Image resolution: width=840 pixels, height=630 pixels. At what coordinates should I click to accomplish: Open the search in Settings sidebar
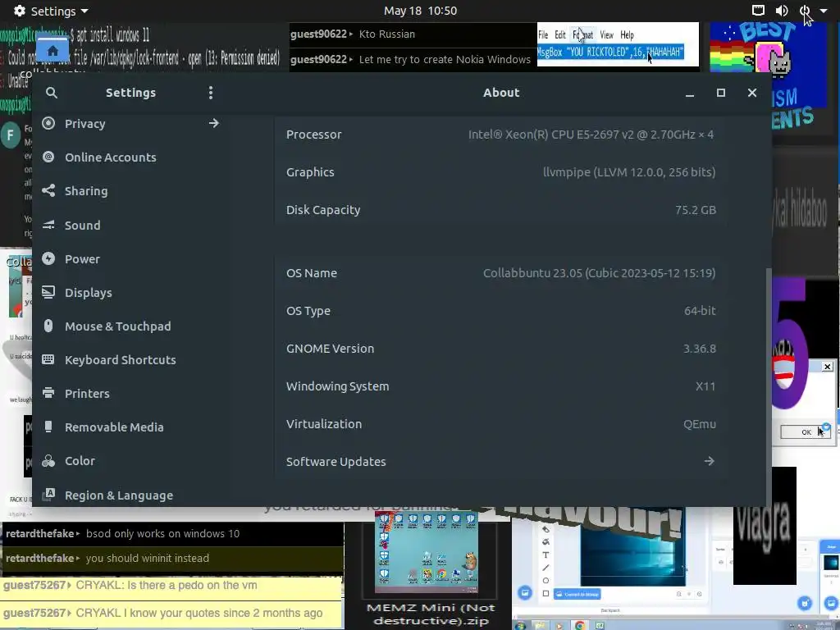pyautogui.click(x=52, y=93)
